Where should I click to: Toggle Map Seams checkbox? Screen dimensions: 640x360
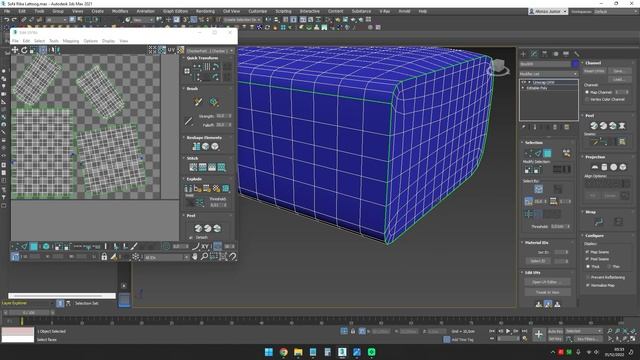pos(588,252)
